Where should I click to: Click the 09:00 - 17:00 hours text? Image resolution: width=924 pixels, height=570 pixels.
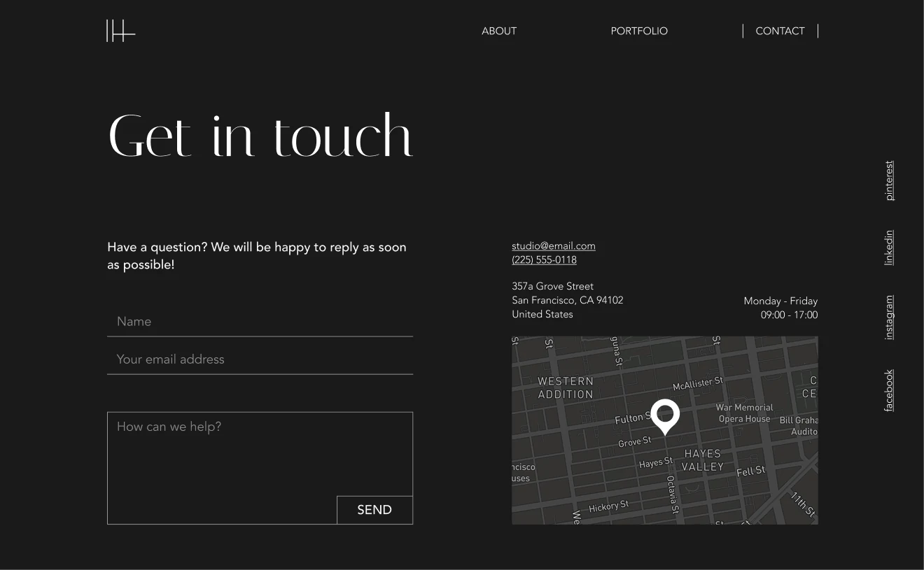coord(789,315)
